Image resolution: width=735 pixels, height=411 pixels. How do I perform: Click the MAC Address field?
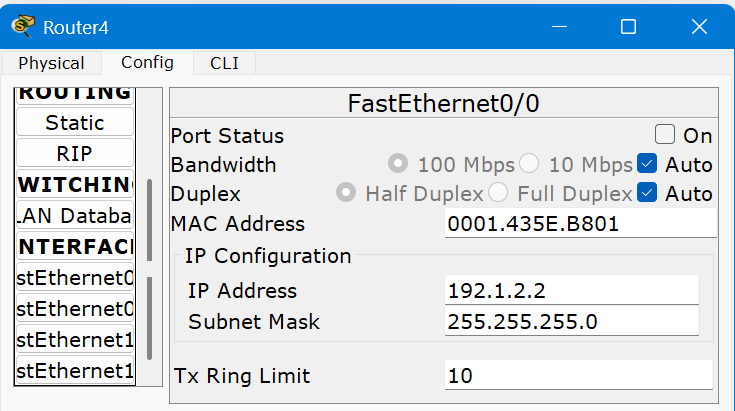pos(580,224)
